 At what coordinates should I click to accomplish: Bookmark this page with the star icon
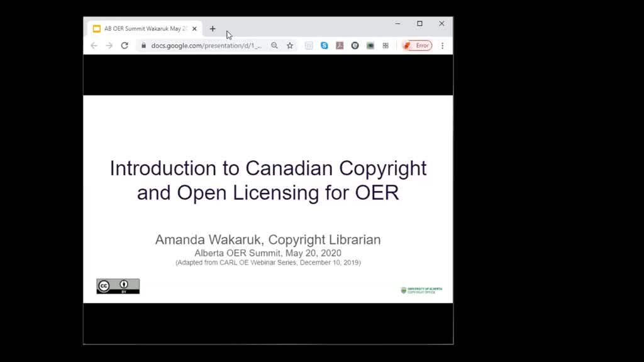click(290, 45)
